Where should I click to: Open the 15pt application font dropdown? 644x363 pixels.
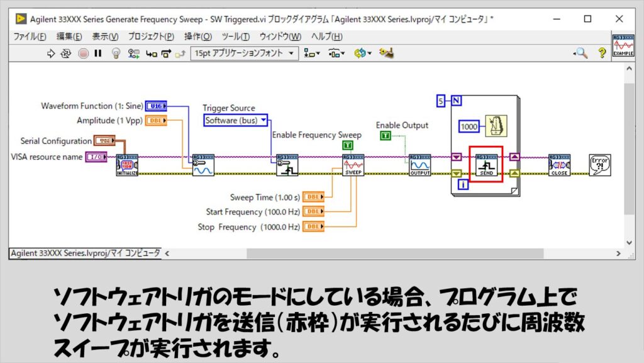[245, 53]
